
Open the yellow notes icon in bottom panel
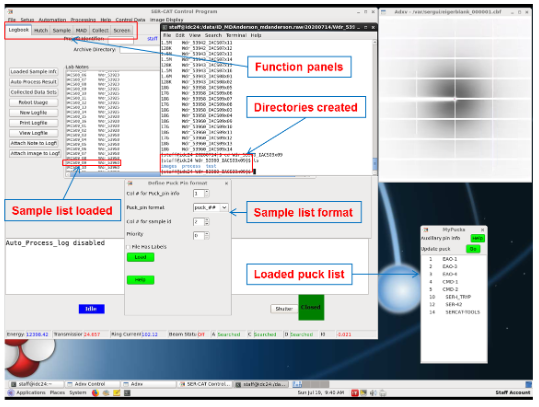tap(117, 393)
